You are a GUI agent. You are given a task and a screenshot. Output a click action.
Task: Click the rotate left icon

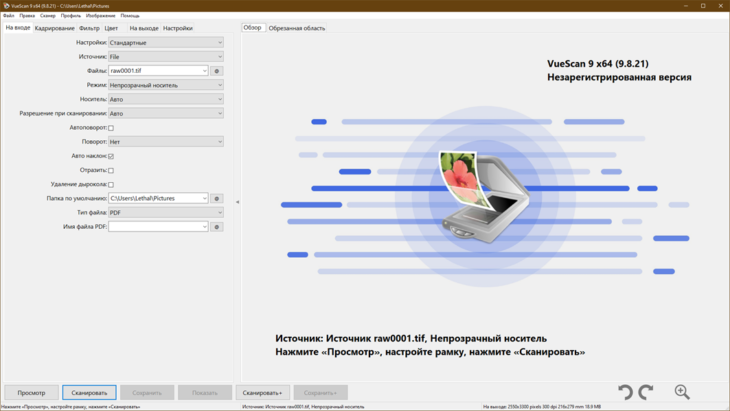(625, 392)
